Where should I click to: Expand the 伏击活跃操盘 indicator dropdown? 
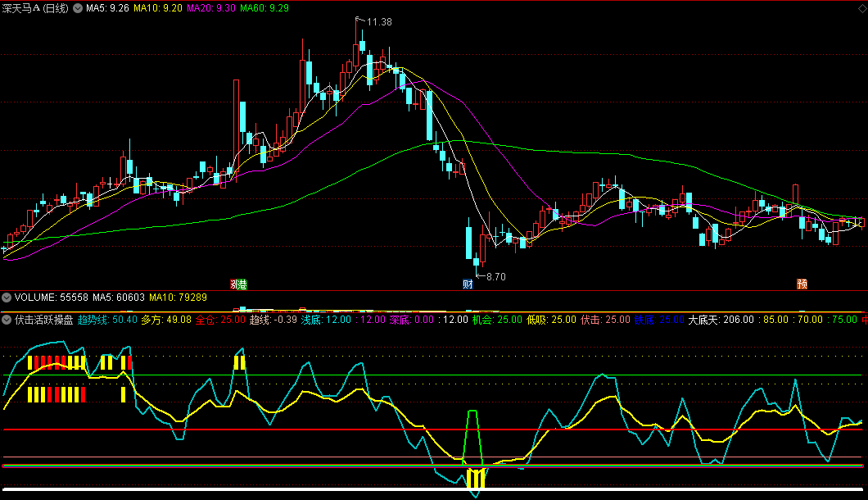pyautogui.click(x=7, y=320)
